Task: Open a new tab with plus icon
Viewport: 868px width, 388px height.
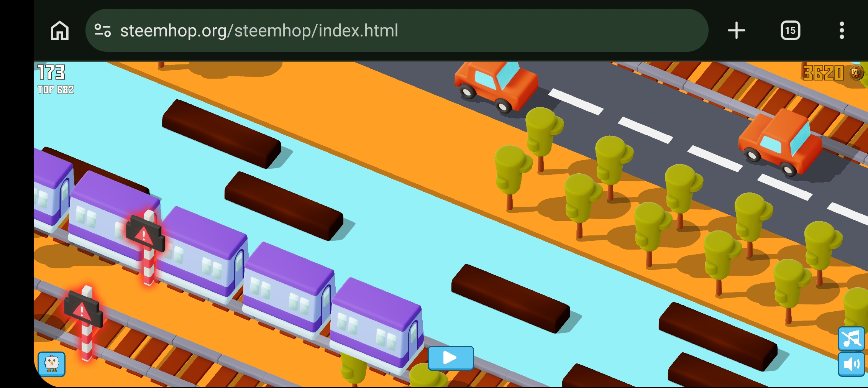Action: [736, 31]
